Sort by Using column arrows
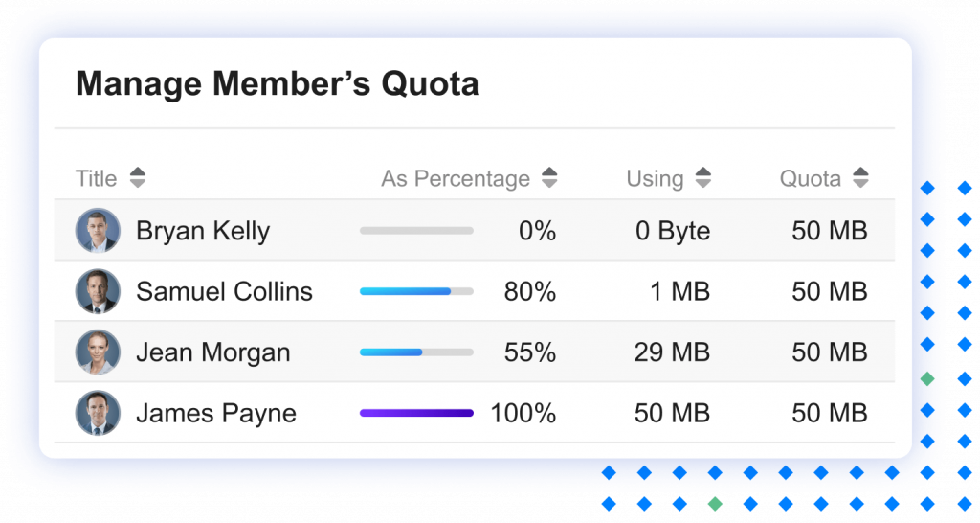The image size is (980, 523). click(703, 177)
